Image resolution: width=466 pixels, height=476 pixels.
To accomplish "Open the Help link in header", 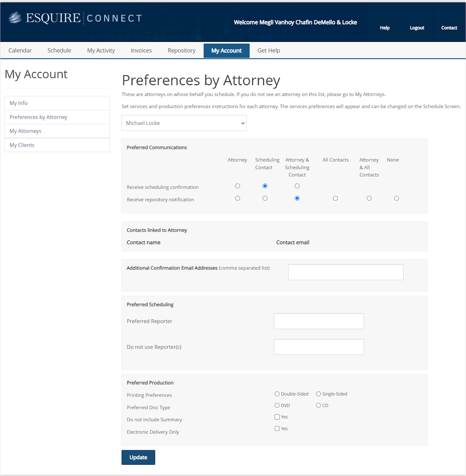I will point(385,28).
